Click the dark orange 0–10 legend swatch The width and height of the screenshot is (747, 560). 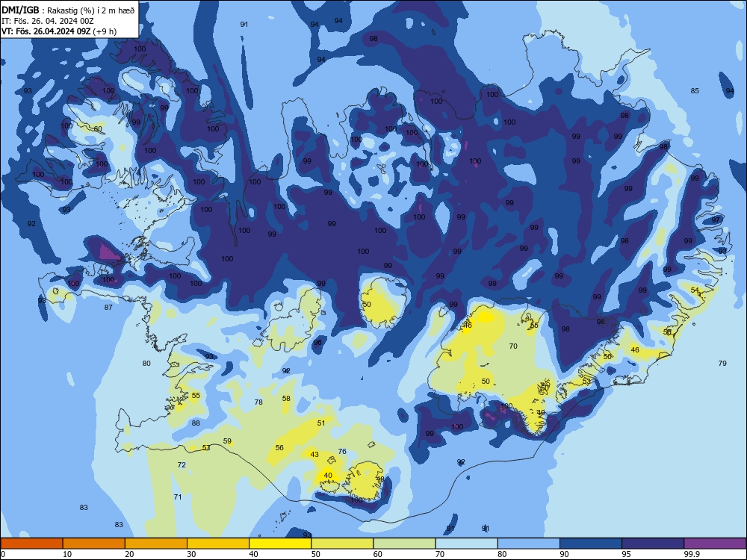31,544
